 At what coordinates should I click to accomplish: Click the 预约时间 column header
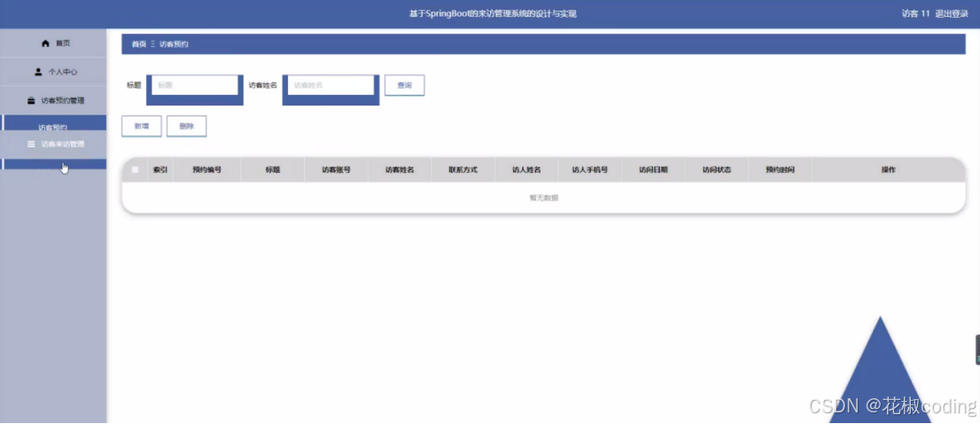pyautogui.click(x=780, y=169)
